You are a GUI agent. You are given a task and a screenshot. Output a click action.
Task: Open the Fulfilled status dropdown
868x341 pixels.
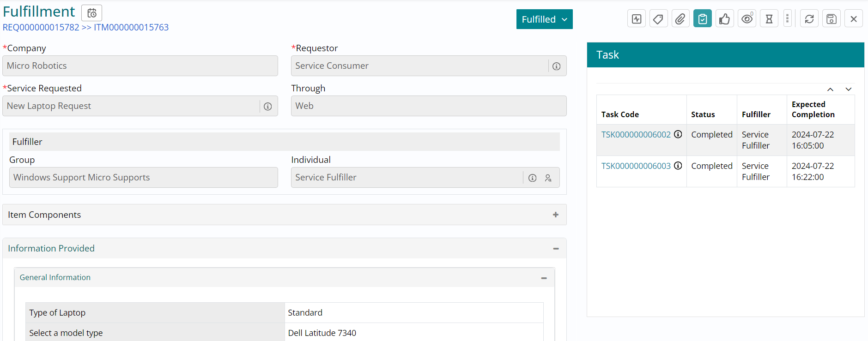pos(544,19)
